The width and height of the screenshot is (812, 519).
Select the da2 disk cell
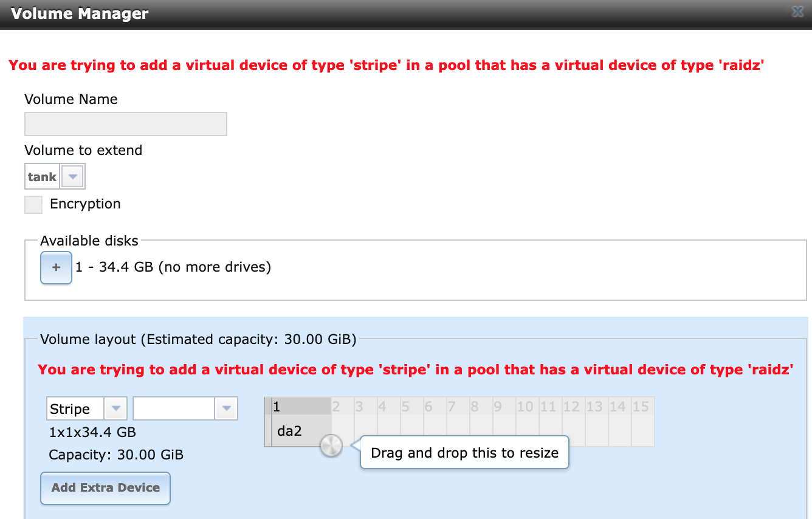(301, 431)
